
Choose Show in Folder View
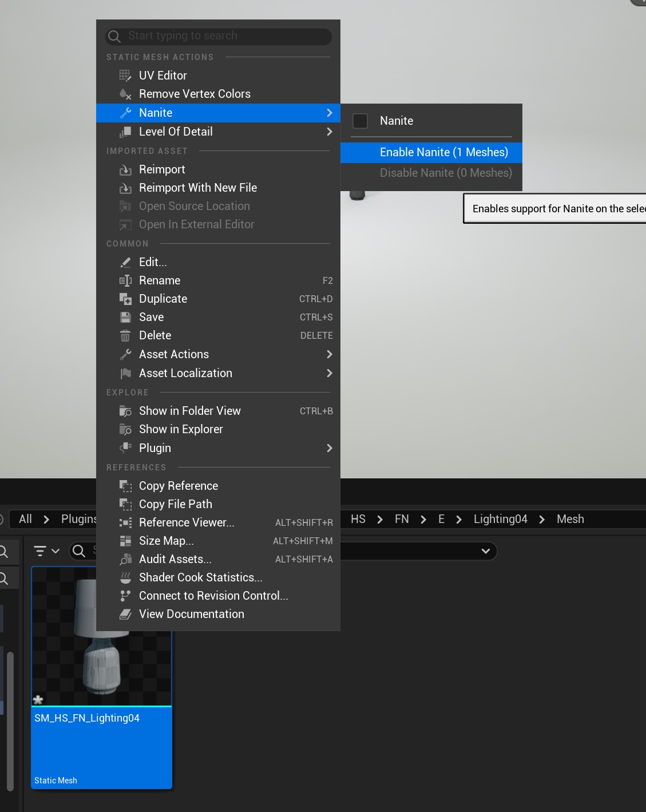tap(219, 411)
